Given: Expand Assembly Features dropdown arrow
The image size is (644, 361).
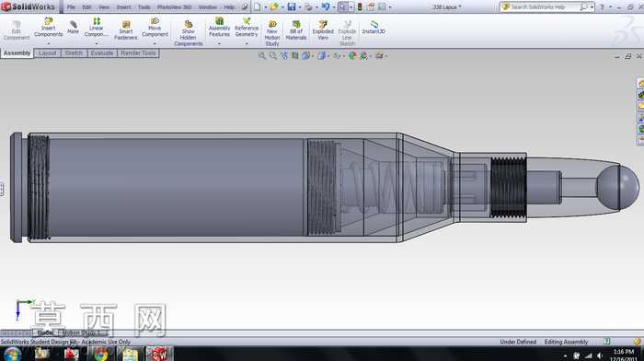Looking at the screenshot, I should click(219, 43).
